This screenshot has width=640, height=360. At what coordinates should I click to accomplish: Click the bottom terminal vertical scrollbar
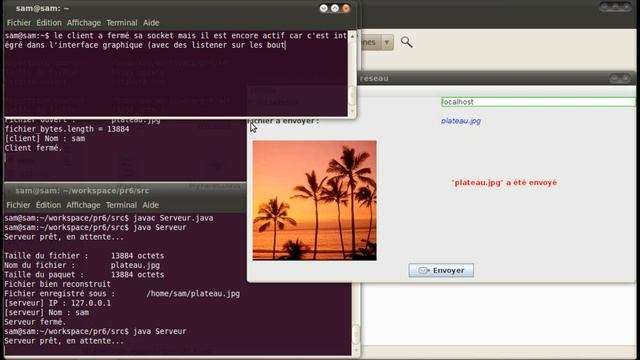356,335
